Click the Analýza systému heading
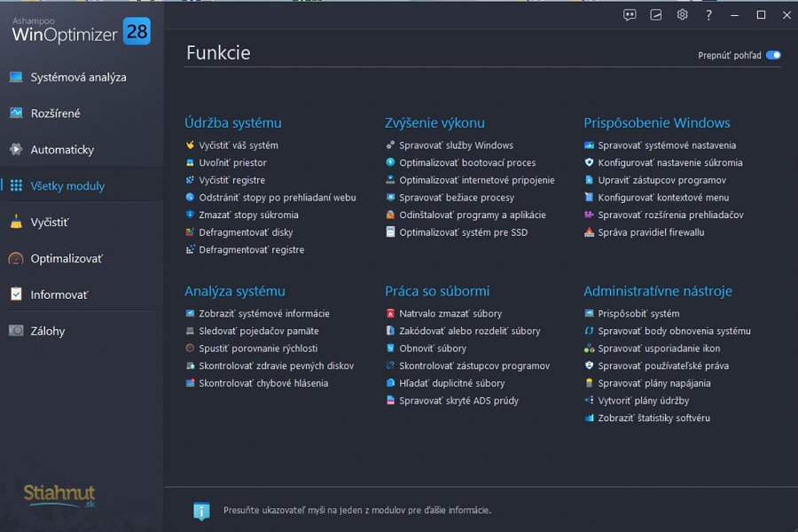The width and height of the screenshot is (798, 532). pyautogui.click(x=235, y=291)
